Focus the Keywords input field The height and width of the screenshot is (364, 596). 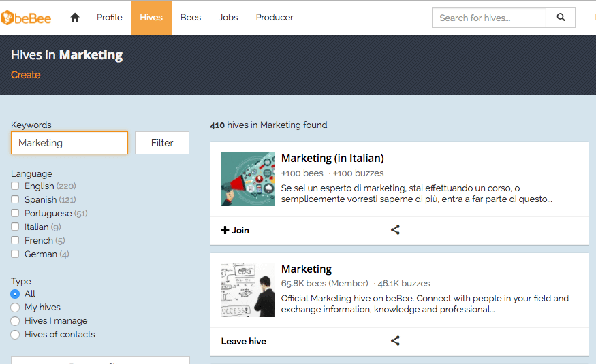point(69,143)
